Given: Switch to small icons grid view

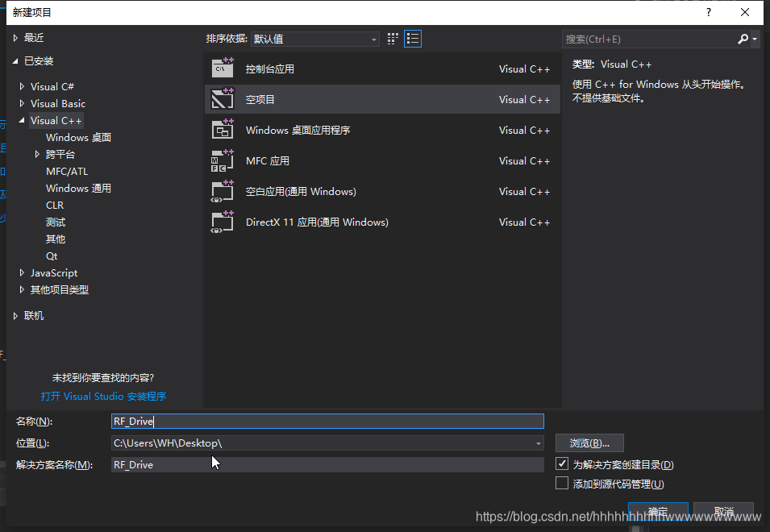Looking at the screenshot, I should [393, 39].
